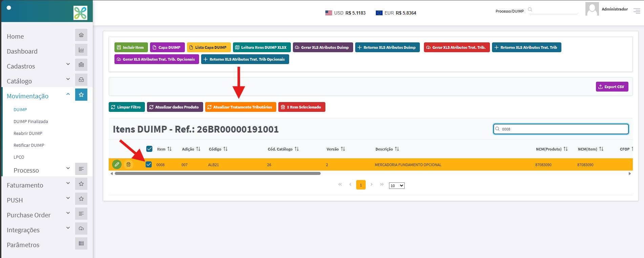Viewport: 644px width, 258px height.
Task: Click the horizontal table scrollbar thumb
Action: (218, 174)
